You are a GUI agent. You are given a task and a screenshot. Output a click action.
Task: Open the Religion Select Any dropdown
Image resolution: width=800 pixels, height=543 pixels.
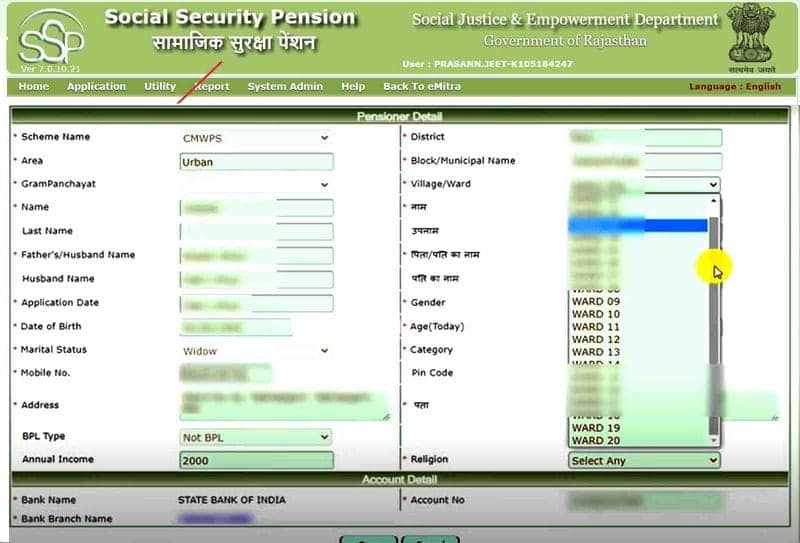(644, 461)
